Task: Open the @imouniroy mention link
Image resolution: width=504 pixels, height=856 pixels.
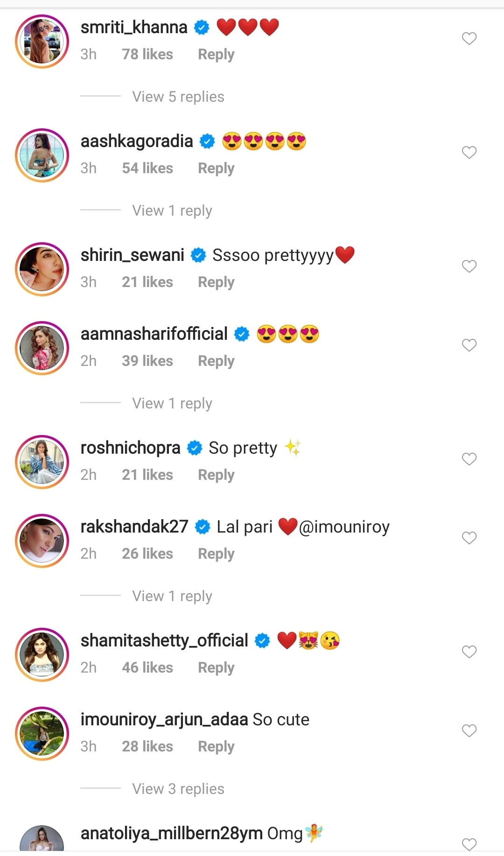Action: (x=344, y=527)
